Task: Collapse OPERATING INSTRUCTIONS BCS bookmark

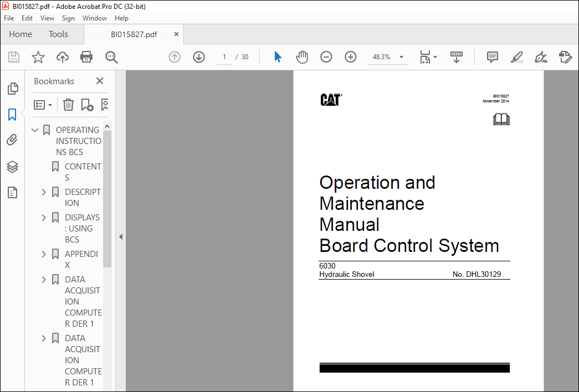Action: tap(35, 130)
